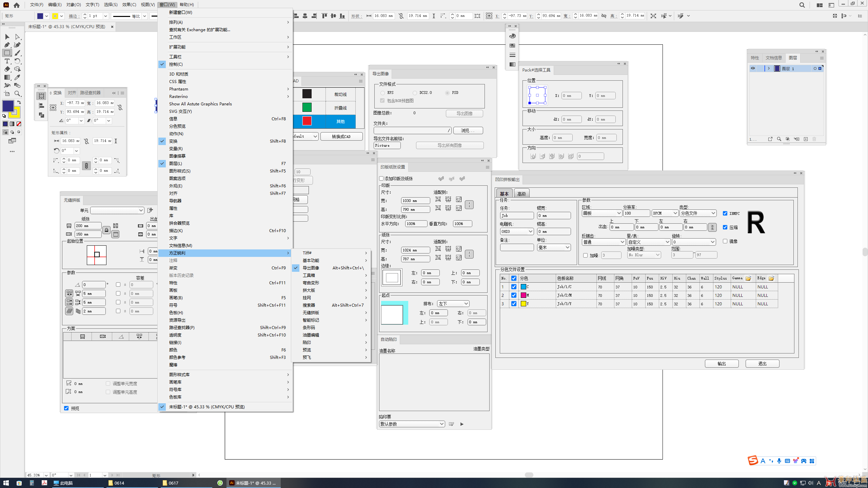The image size is (868, 488).
Task: Open the 电雕机 OHIO dropdown
Action: 517,231
